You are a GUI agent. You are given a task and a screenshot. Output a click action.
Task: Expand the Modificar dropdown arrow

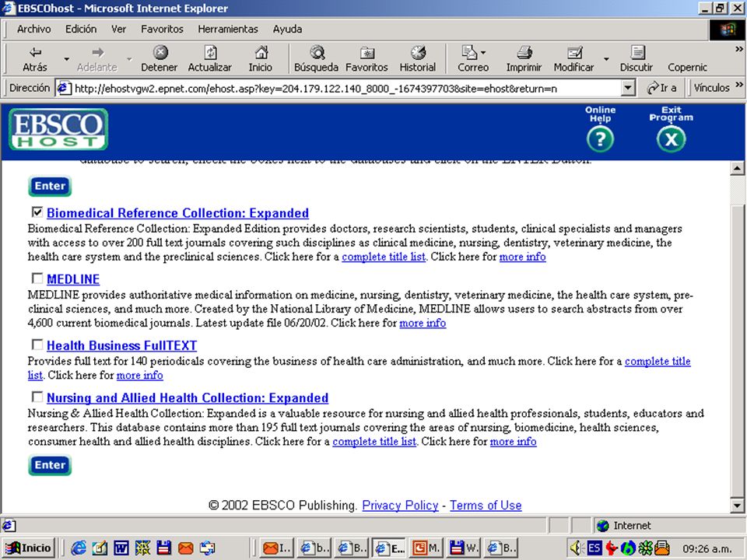click(606, 60)
